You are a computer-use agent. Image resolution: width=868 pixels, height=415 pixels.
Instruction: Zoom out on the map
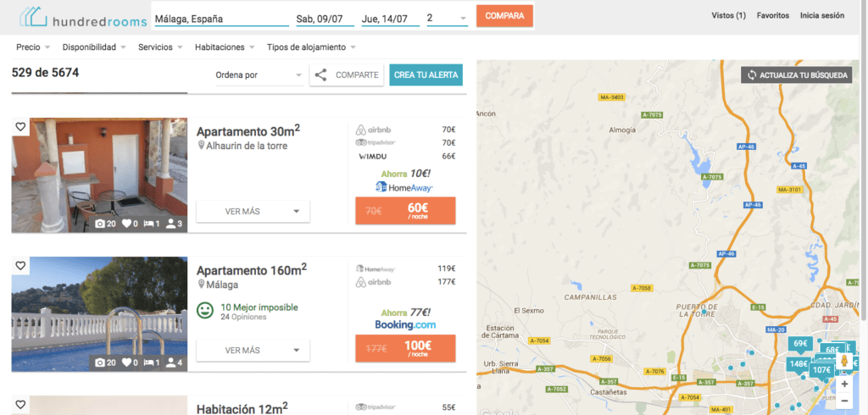(844, 400)
